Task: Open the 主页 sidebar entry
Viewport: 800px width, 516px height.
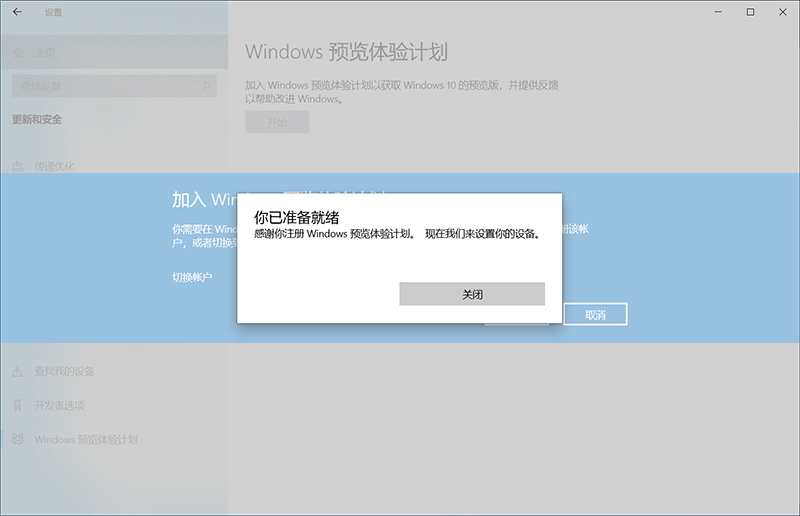Action: click(45, 52)
